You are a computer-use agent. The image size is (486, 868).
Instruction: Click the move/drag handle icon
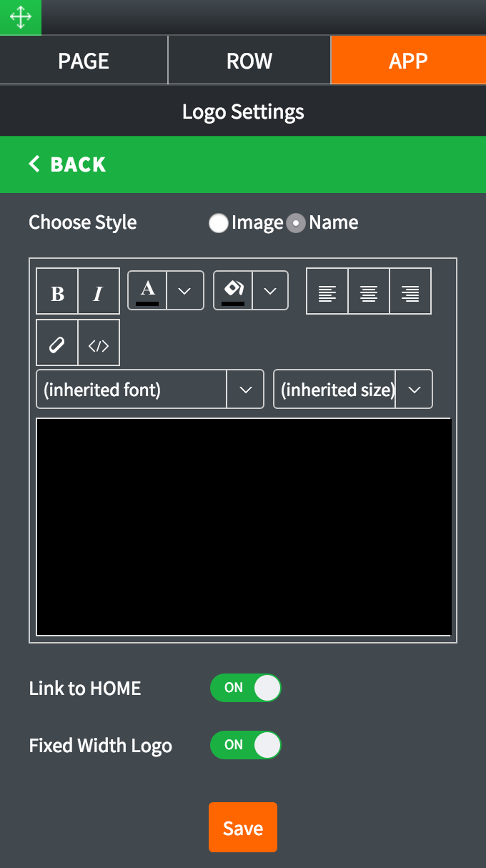click(20, 17)
